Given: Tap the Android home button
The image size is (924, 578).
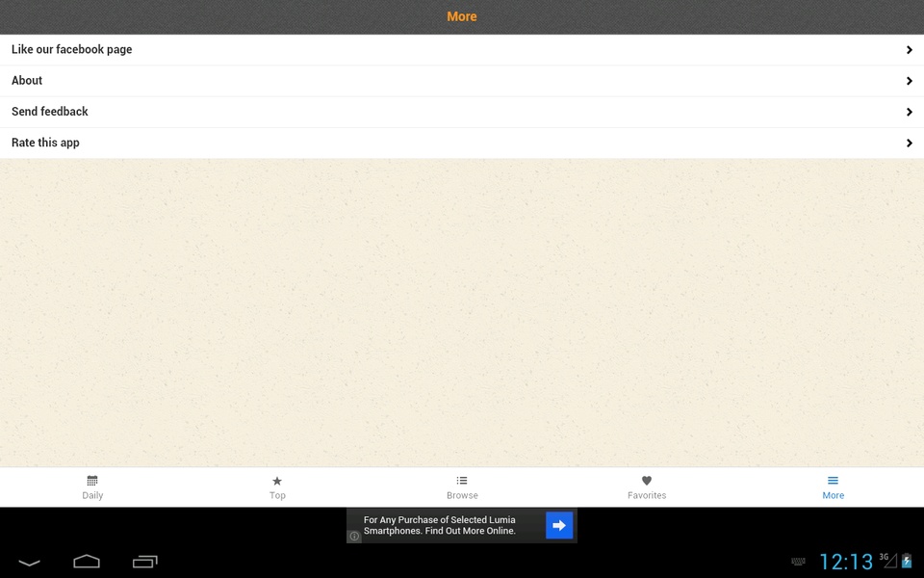Looking at the screenshot, I should (87, 561).
